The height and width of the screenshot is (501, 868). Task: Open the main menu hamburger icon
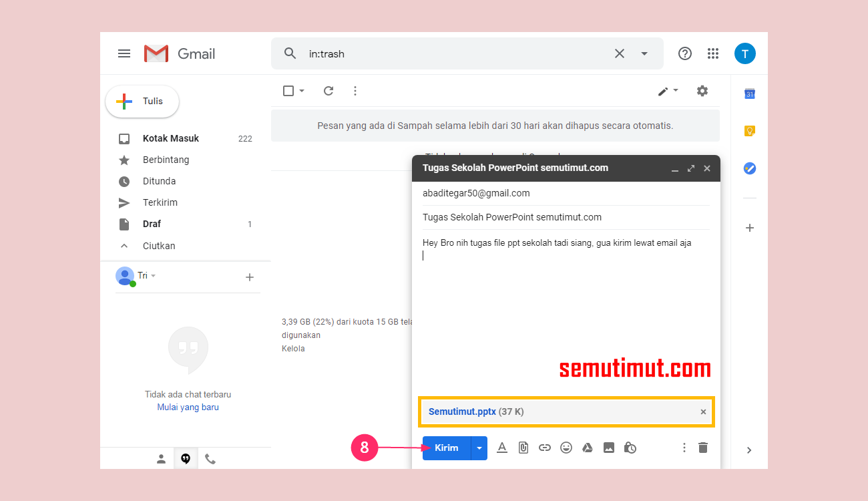click(x=124, y=53)
